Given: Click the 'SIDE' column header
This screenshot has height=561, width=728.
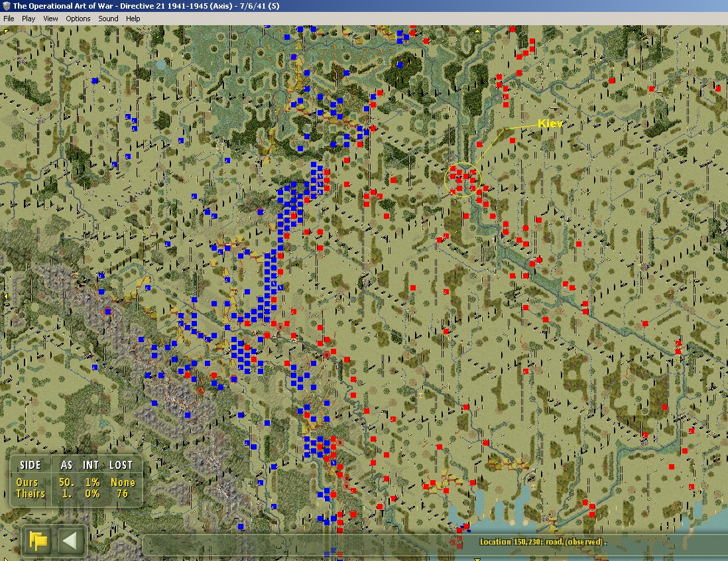Looking at the screenshot, I should coord(30,465).
